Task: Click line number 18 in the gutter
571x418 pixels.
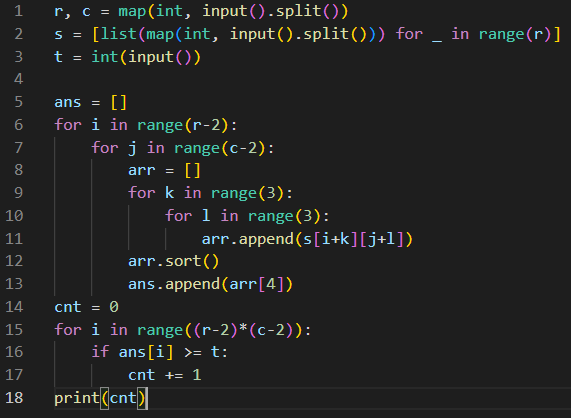Action: [14, 398]
